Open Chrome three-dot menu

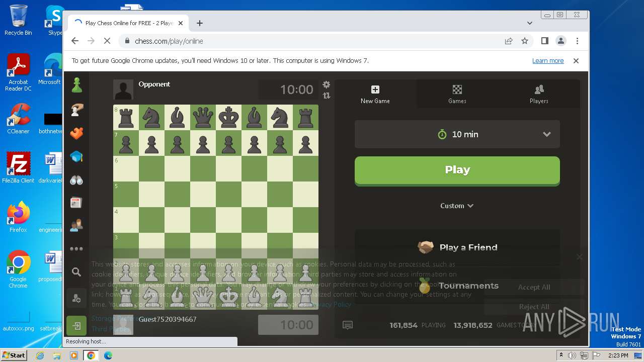[577, 41]
